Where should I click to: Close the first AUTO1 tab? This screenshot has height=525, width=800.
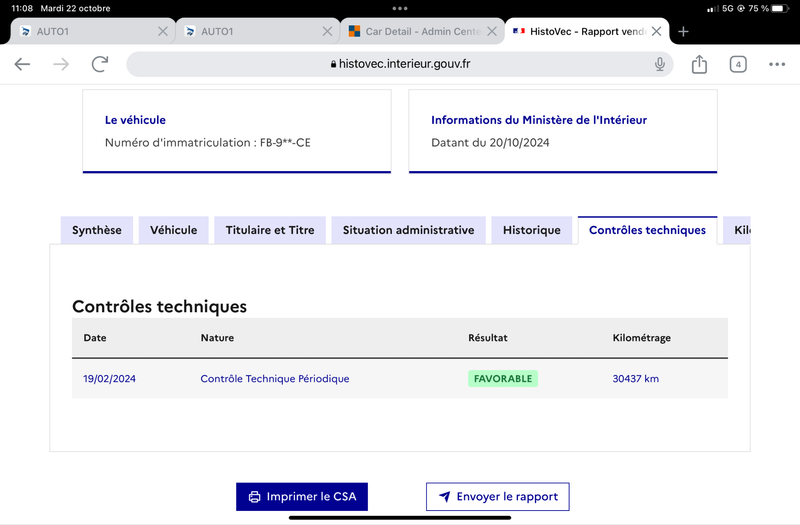(163, 32)
